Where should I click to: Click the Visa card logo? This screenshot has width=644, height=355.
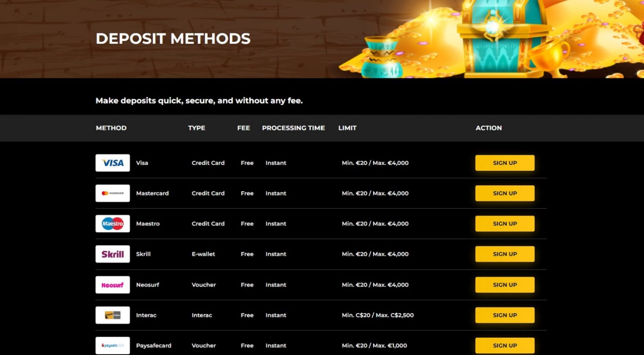[x=113, y=163]
